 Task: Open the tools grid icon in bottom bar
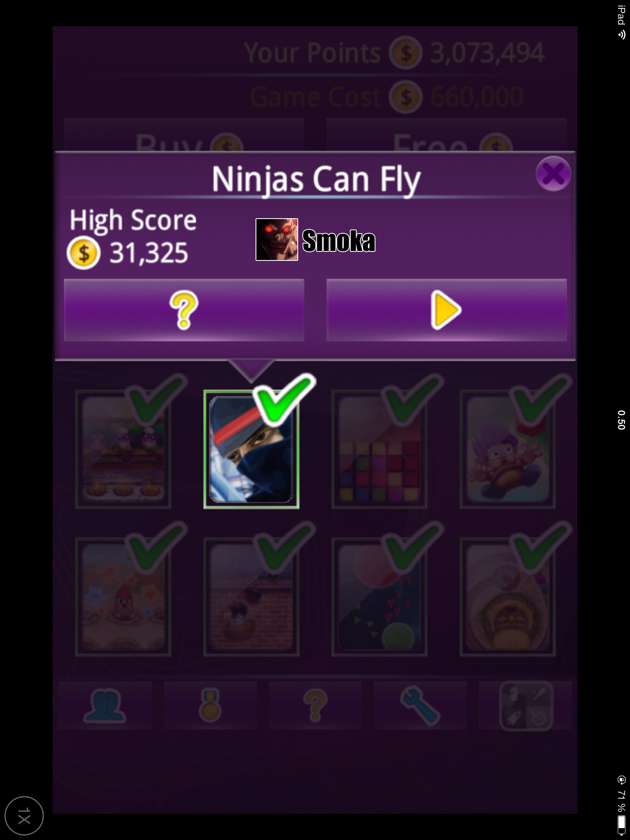tap(526, 705)
